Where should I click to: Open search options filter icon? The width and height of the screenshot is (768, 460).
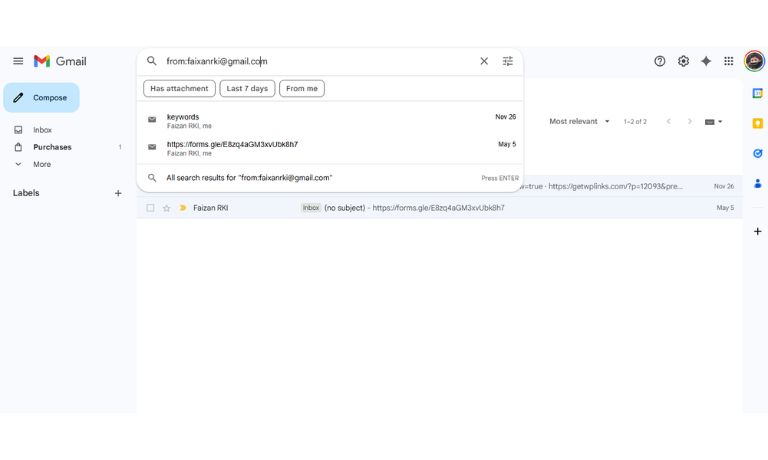tap(507, 61)
